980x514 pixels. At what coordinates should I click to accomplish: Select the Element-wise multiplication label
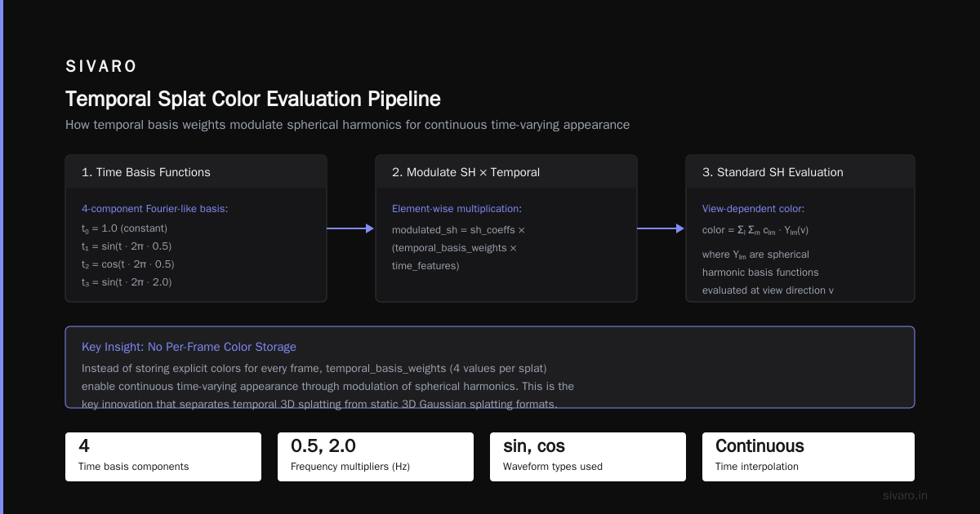pos(457,209)
